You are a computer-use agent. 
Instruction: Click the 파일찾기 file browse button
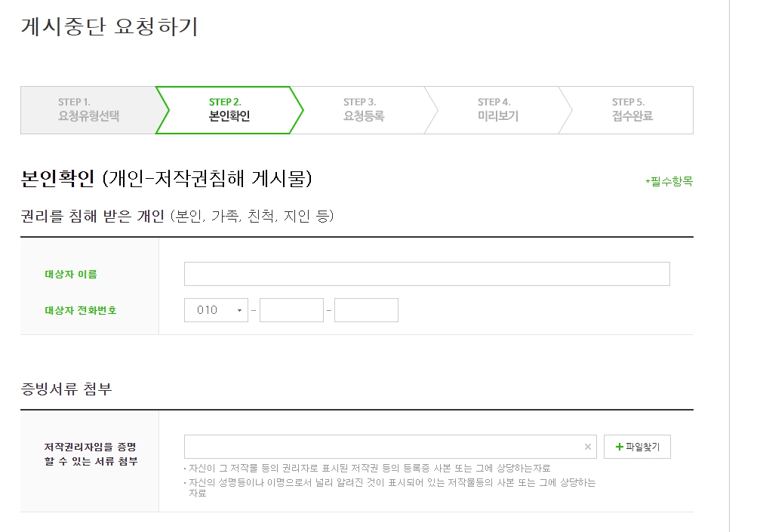pos(637,447)
